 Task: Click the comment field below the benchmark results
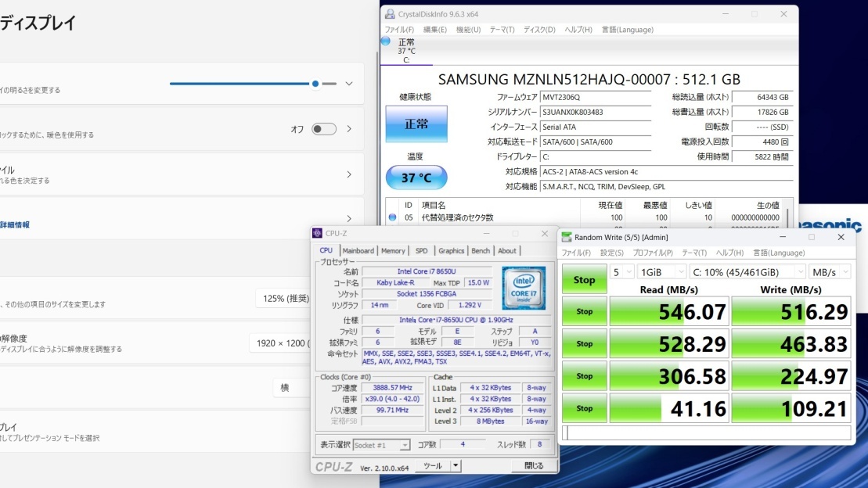coord(706,432)
